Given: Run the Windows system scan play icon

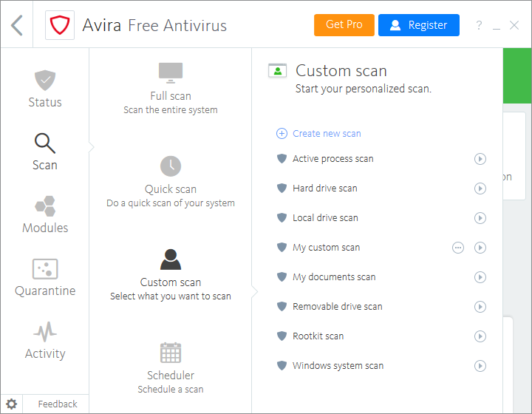Looking at the screenshot, I should coord(480,366).
